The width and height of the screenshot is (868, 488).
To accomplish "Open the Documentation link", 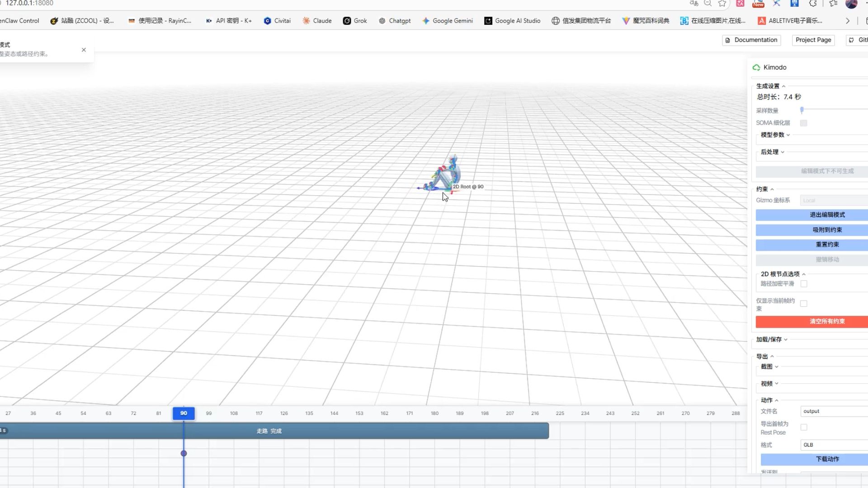I will 751,40.
